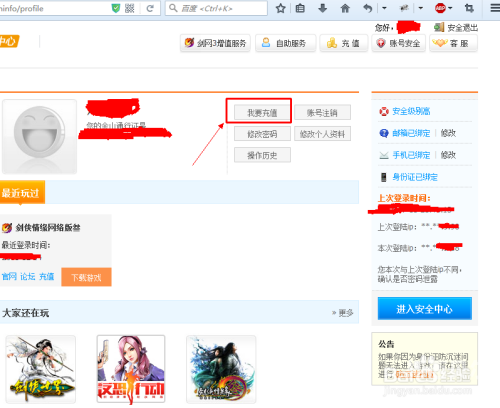Click the orange link in 公告 notice

pyautogui.click(x=414, y=375)
